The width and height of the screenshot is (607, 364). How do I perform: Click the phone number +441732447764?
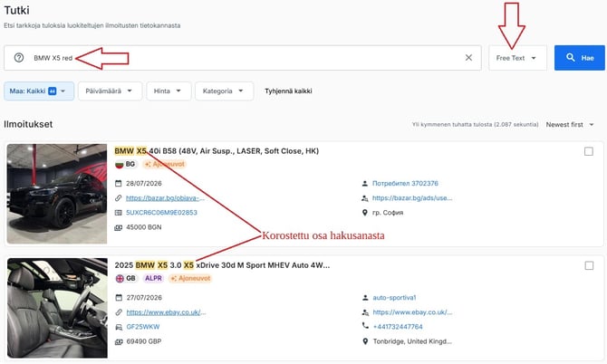(398, 327)
